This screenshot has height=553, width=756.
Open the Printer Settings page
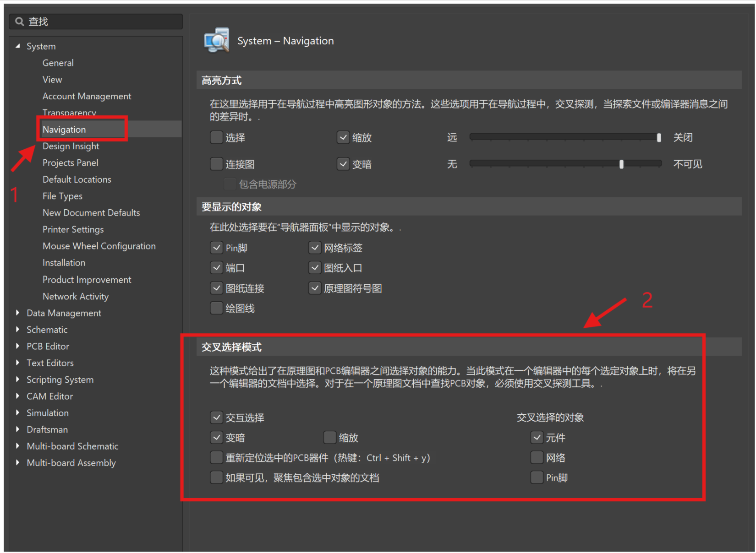click(x=73, y=229)
